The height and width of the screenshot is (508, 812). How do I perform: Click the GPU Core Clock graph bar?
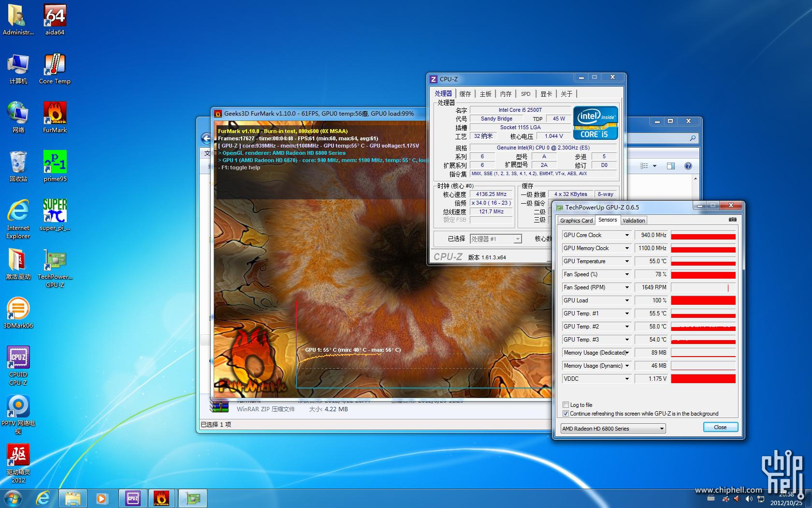(703, 235)
